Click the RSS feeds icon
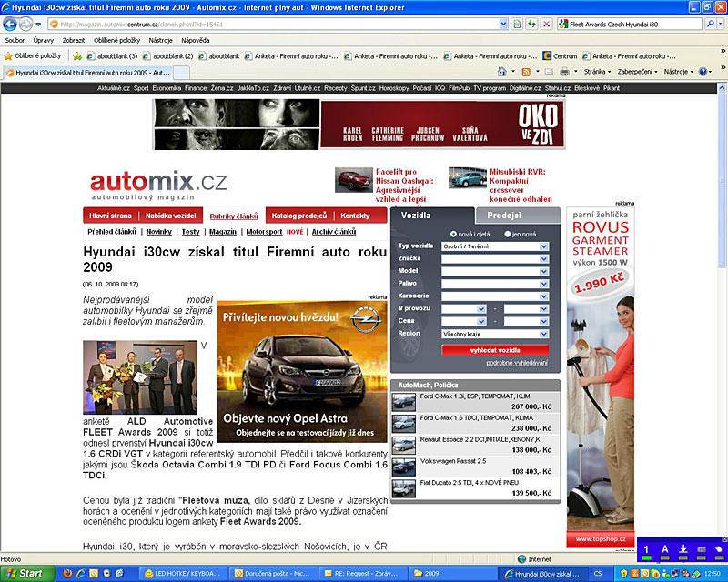Screen dimensions: 728x582 click(x=526, y=72)
